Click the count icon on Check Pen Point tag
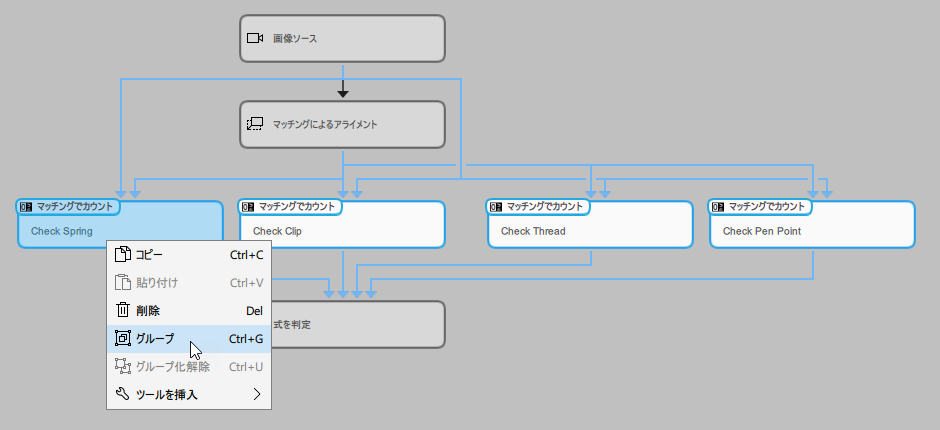Image resolution: width=940 pixels, height=430 pixels. (718, 207)
